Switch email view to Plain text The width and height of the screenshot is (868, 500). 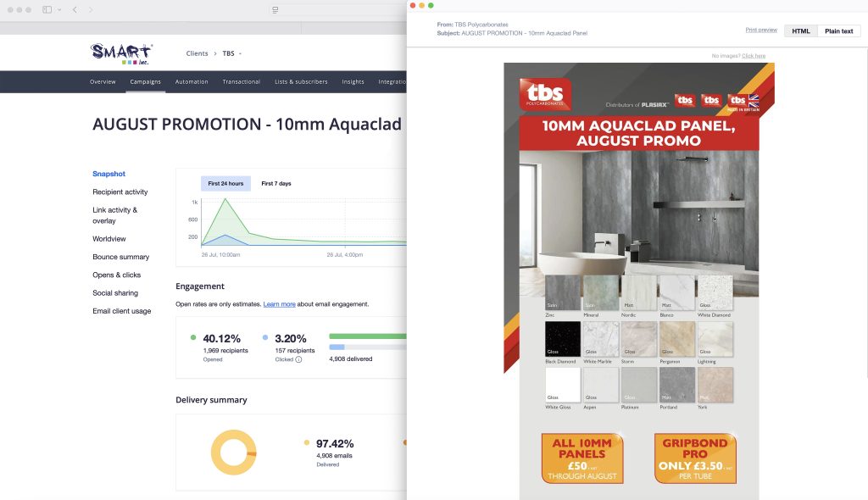pyautogui.click(x=838, y=31)
